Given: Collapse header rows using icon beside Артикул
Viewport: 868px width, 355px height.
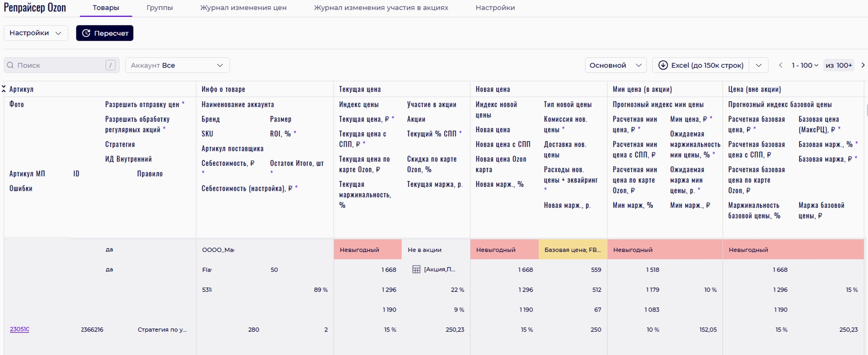Looking at the screenshot, I should coord(4,89).
